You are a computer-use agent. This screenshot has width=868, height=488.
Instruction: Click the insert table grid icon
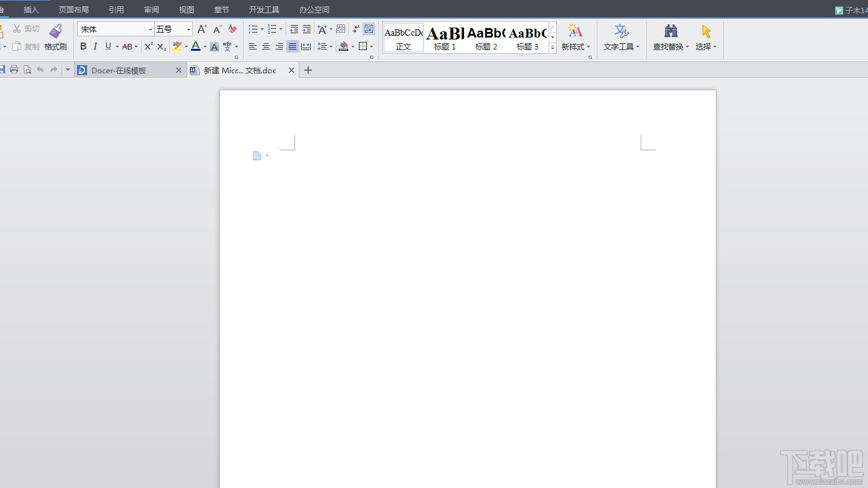pyautogui.click(x=341, y=29)
